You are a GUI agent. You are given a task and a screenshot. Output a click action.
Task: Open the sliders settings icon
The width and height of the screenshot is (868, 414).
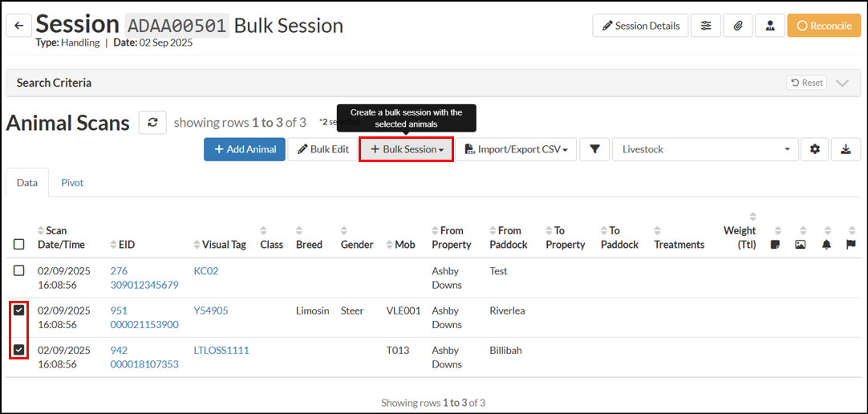(x=706, y=26)
